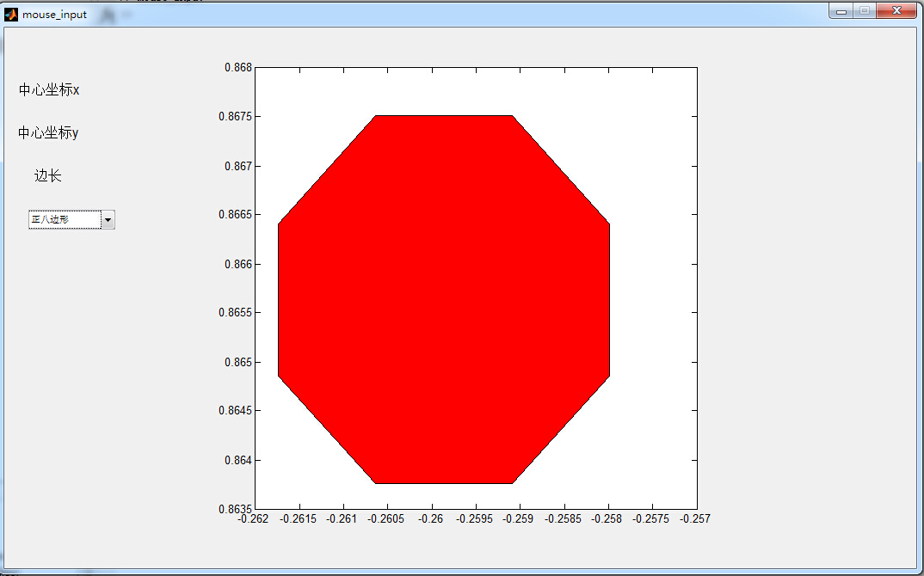
Task: Click x-axis tick label -0.2595
Action: pyautogui.click(x=474, y=519)
